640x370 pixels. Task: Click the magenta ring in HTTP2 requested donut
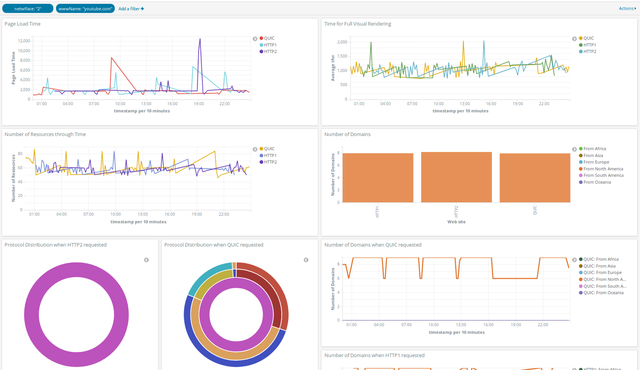31,315
